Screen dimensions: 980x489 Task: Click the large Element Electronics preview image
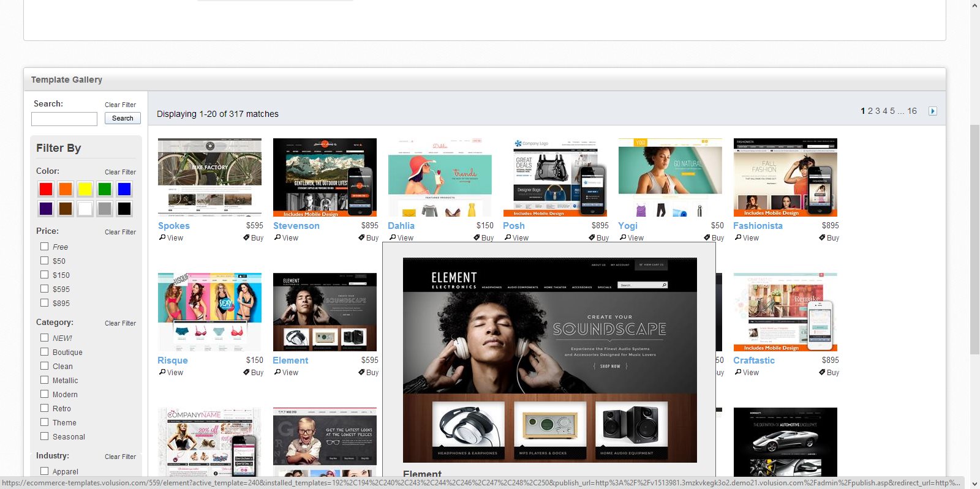point(549,360)
